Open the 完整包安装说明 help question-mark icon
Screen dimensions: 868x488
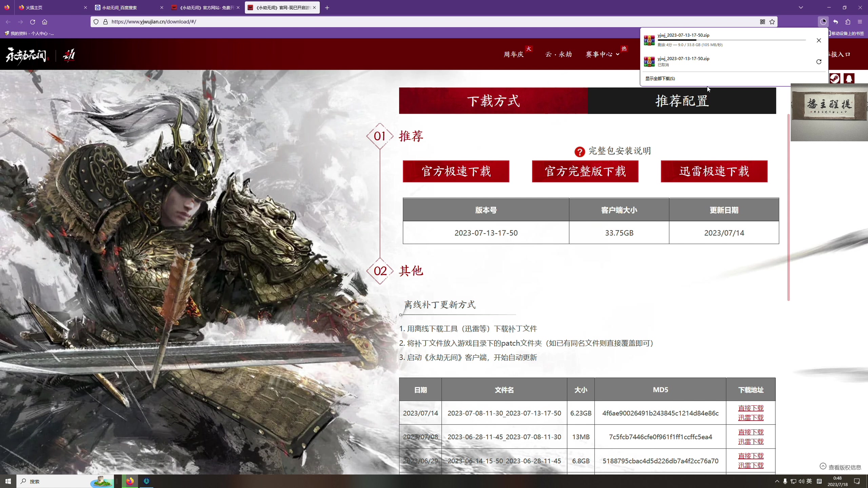(579, 151)
